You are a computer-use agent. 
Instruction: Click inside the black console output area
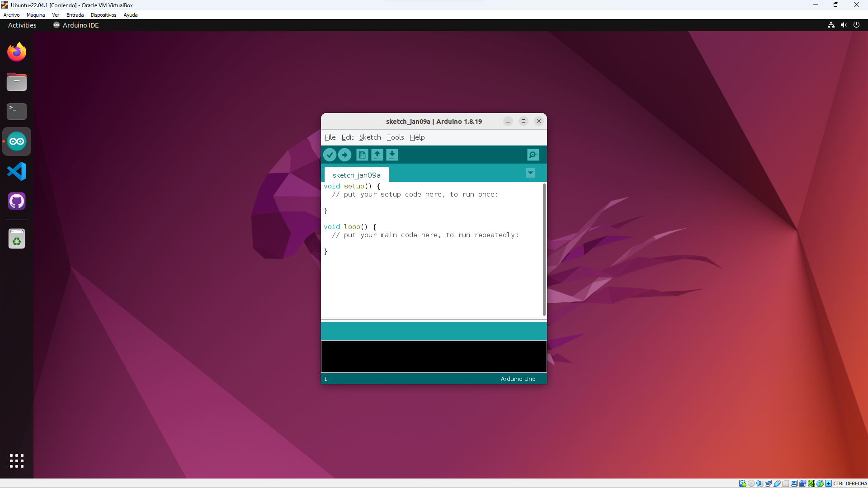point(434,357)
